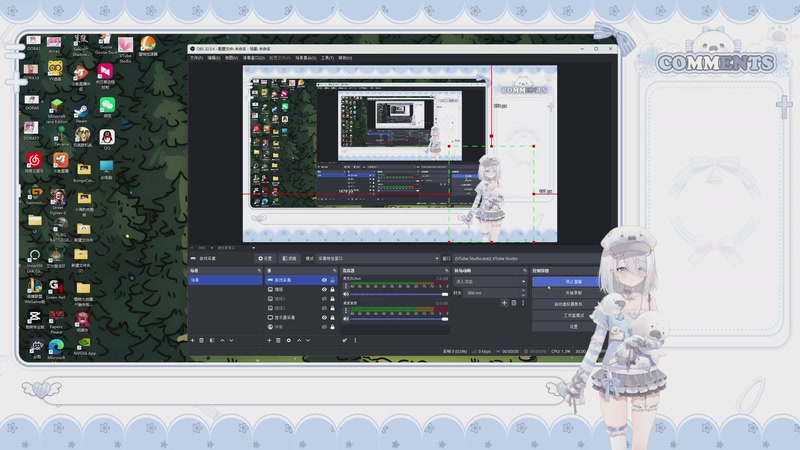The width and height of the screenshot is (800, 450).
Task: Undock the Scenes panel via header icon
Action: pos(259,270)
